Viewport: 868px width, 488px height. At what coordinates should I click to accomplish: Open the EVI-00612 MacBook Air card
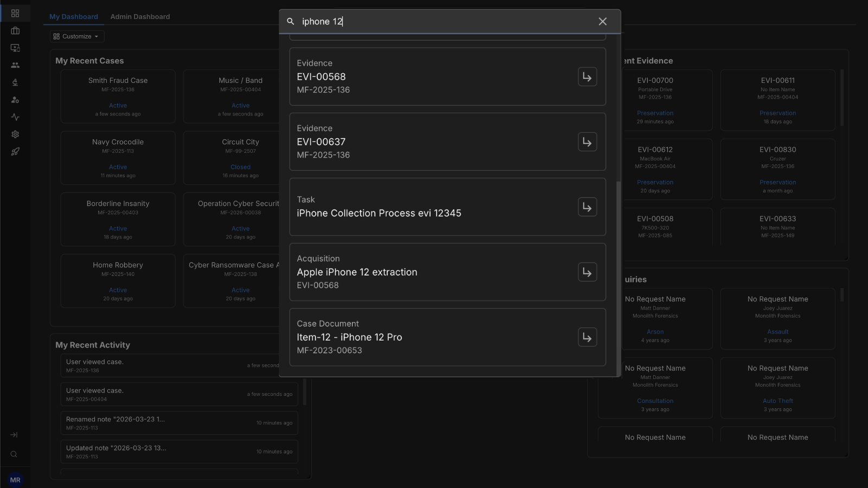point(666,169)
